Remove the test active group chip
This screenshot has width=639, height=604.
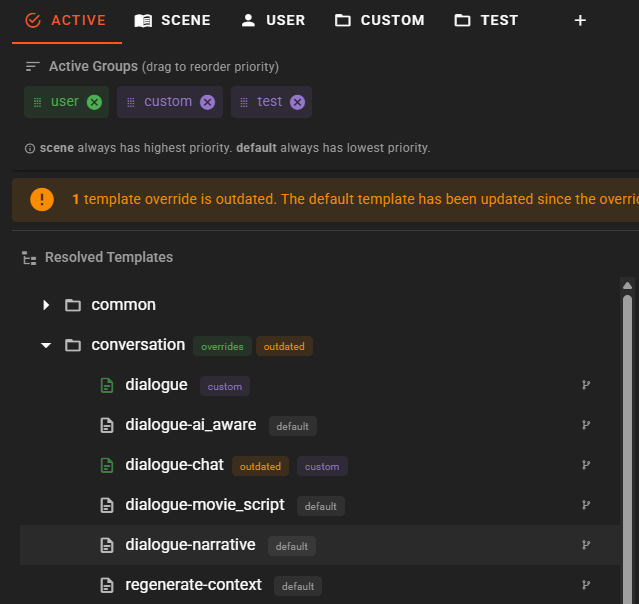(297, 102)
